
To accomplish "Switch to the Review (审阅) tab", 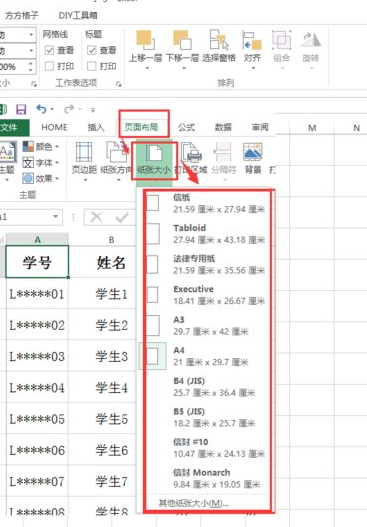I will pos(260,127).
